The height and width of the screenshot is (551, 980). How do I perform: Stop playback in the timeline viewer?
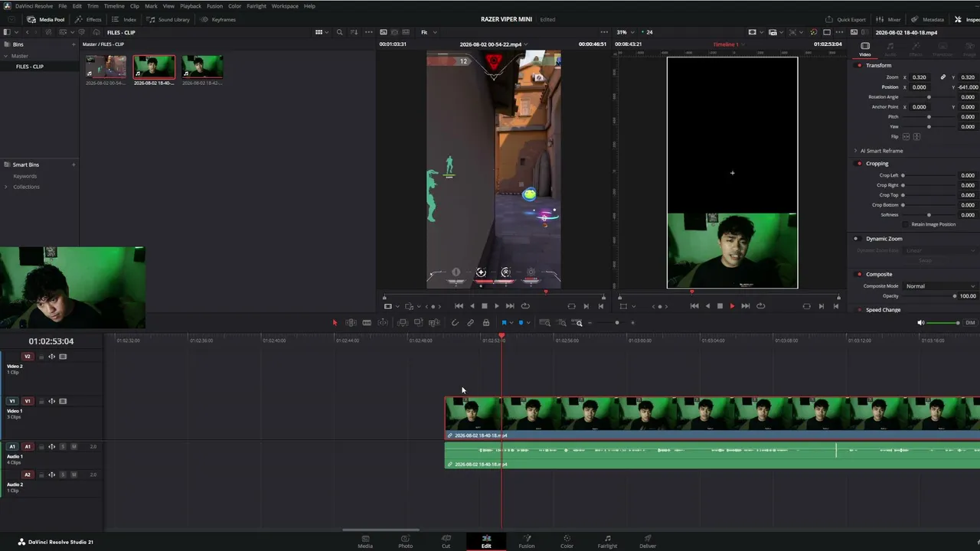tap(719, 306)
